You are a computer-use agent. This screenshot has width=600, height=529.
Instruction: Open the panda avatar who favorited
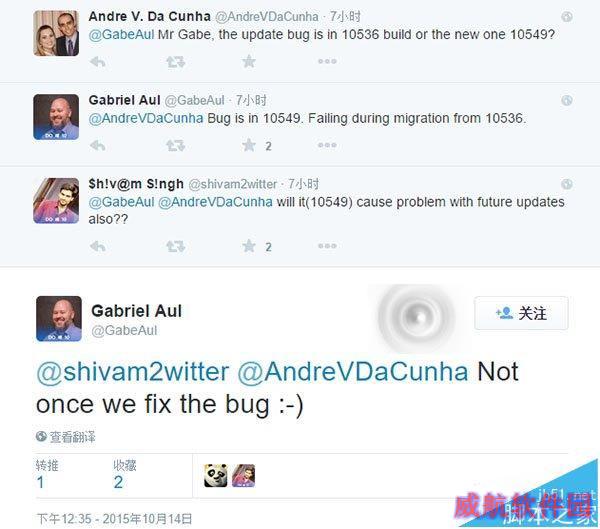pyautogui.click(x=215, y=476)
